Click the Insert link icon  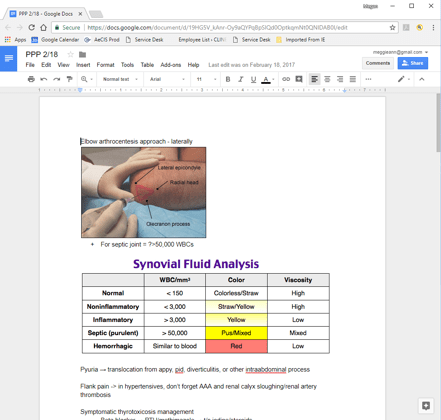pyautogui.click(x=286, y=79)
